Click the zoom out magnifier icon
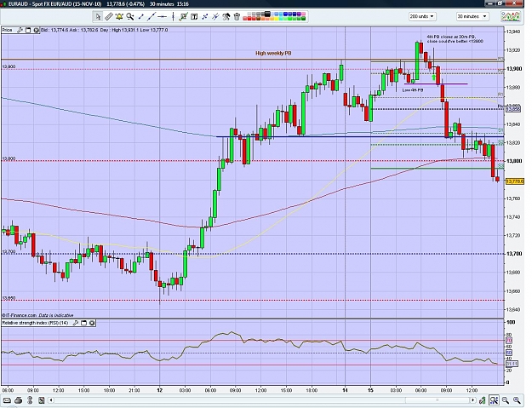 (x=506, y=400)
